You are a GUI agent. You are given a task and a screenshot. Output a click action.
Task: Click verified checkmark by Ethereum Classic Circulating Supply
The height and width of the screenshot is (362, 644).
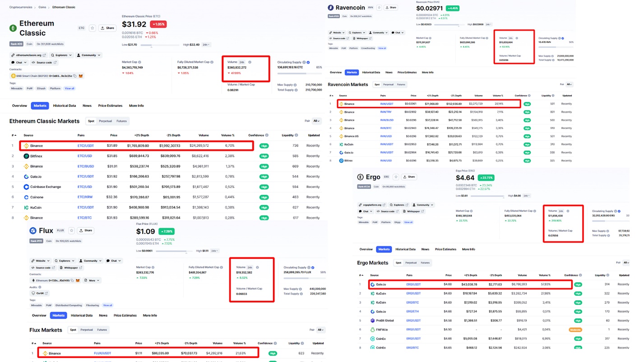[308, 62]
